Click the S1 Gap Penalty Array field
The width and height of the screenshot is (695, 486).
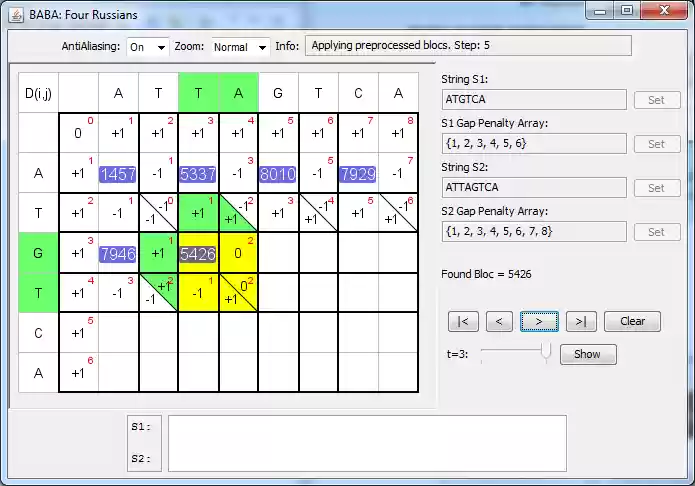tap(534, 143)
